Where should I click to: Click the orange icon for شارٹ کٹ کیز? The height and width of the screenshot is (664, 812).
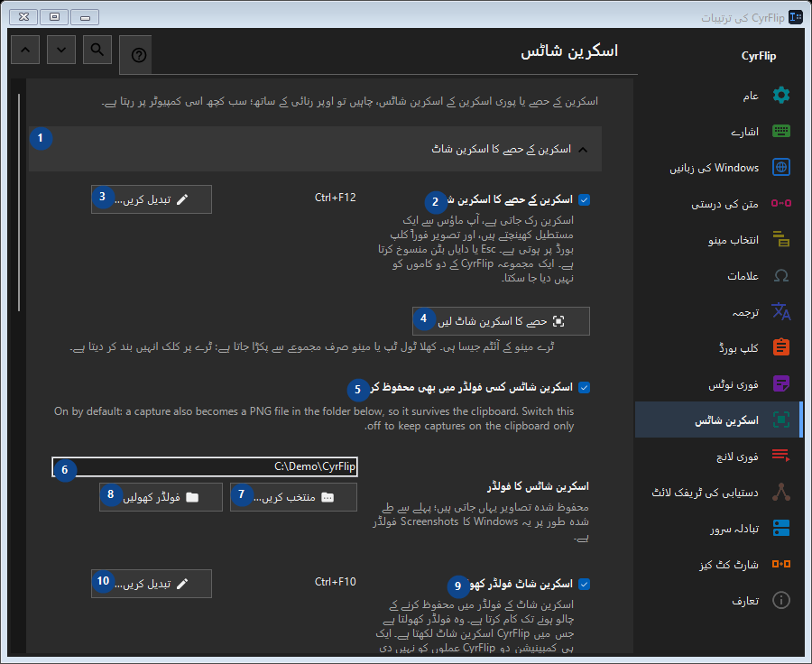tap(781, 564)
